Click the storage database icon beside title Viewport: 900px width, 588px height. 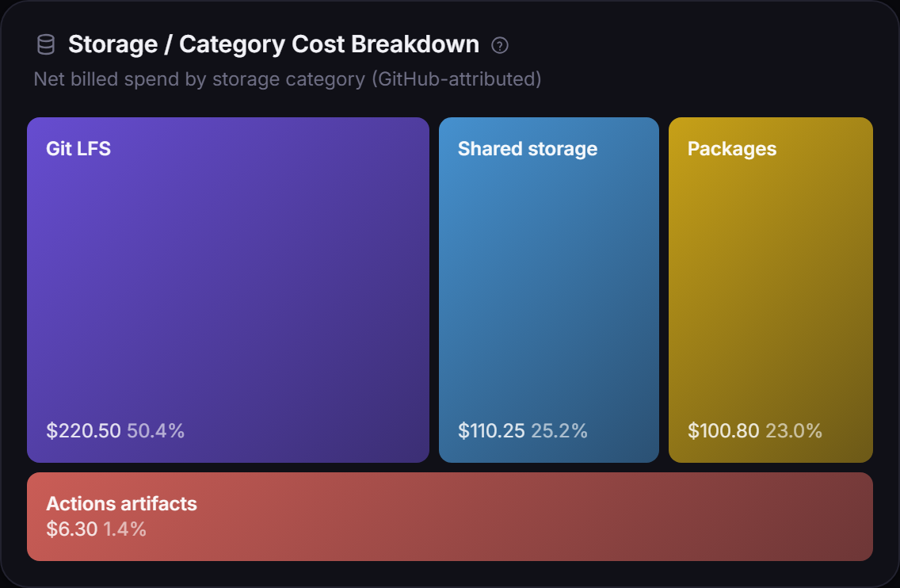click(x=46, y=44)
